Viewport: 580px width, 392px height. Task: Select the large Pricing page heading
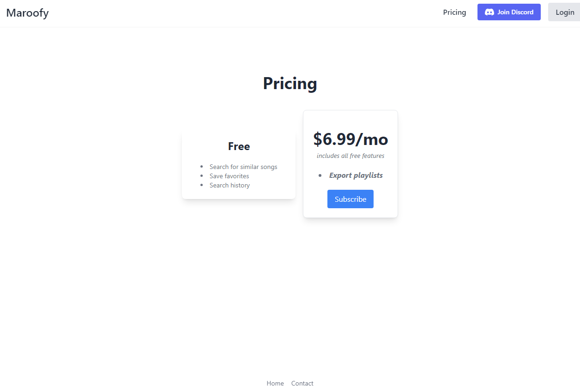click(290, 83)
